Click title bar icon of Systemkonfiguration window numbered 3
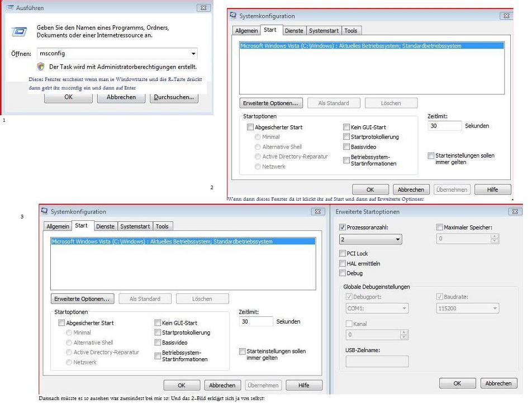This screenshot has width=532, height=408. pos(45,211)
